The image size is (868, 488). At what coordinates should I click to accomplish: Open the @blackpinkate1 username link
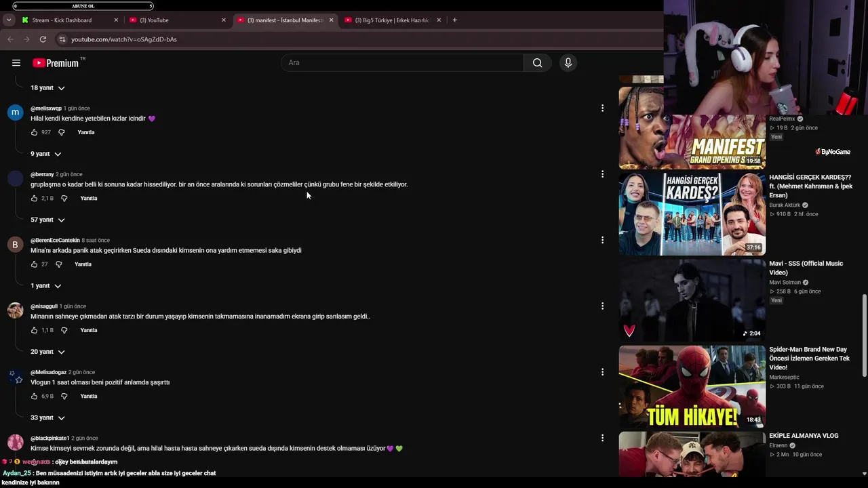tap(50, 439)
